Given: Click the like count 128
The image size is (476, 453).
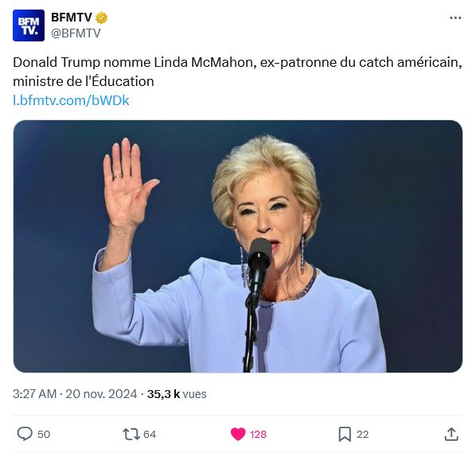Looking at the screenshot, I should click(259, 434).
